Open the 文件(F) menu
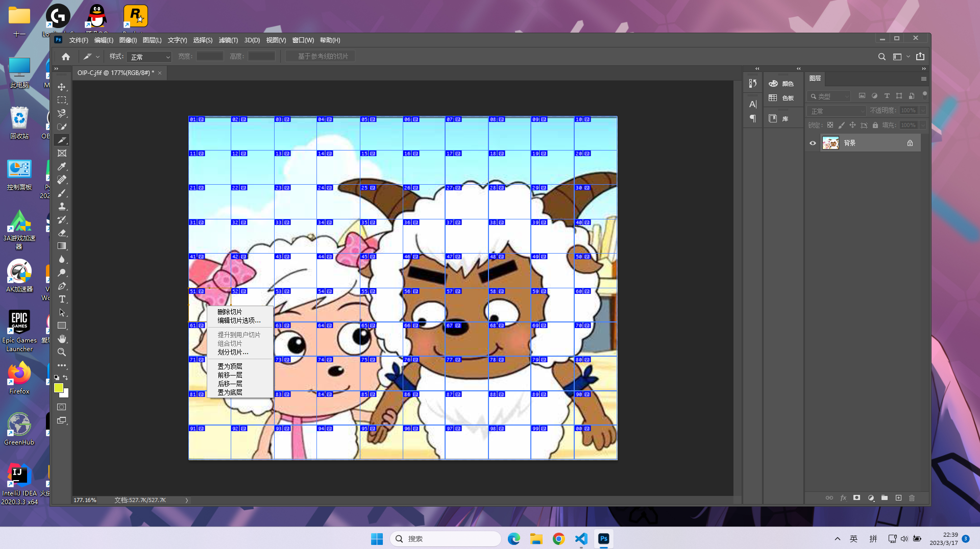The image size is (980, 549). click(x=79, y=40)
